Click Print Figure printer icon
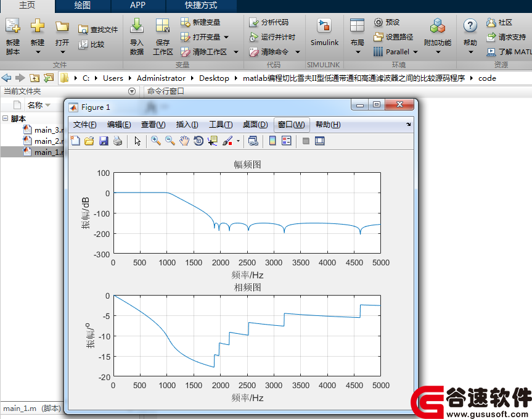This screenshot has width=532, height=419. tap(118, 141)
